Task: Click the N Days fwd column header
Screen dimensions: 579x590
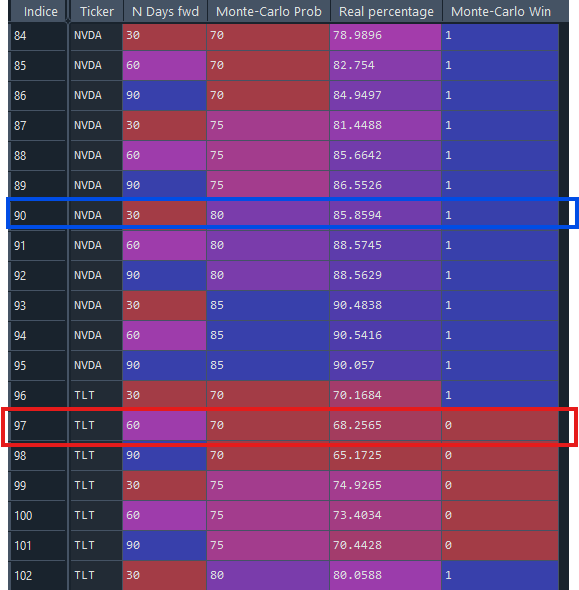Action: 165,11
